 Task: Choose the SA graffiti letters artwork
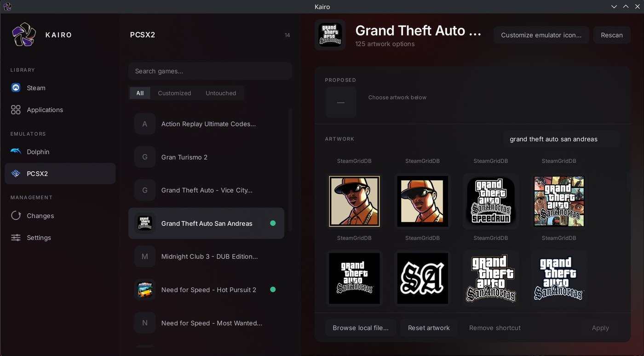[422, 278]
